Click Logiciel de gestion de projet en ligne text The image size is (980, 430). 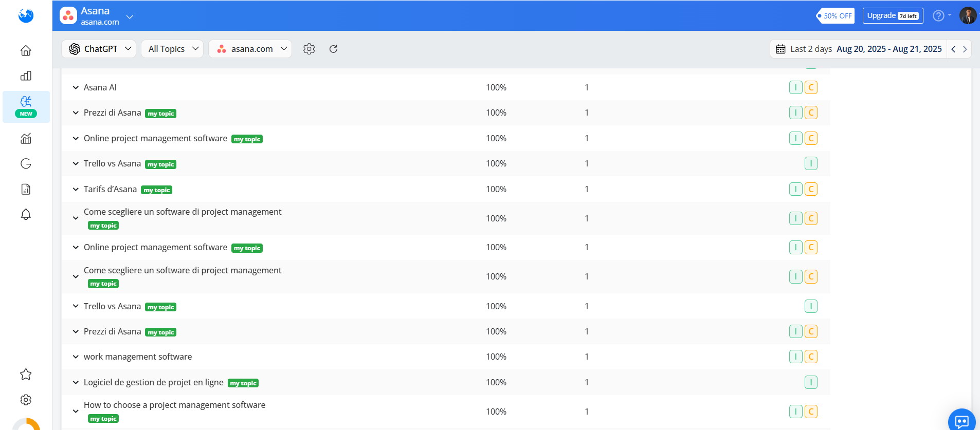[x=154, y=382]
